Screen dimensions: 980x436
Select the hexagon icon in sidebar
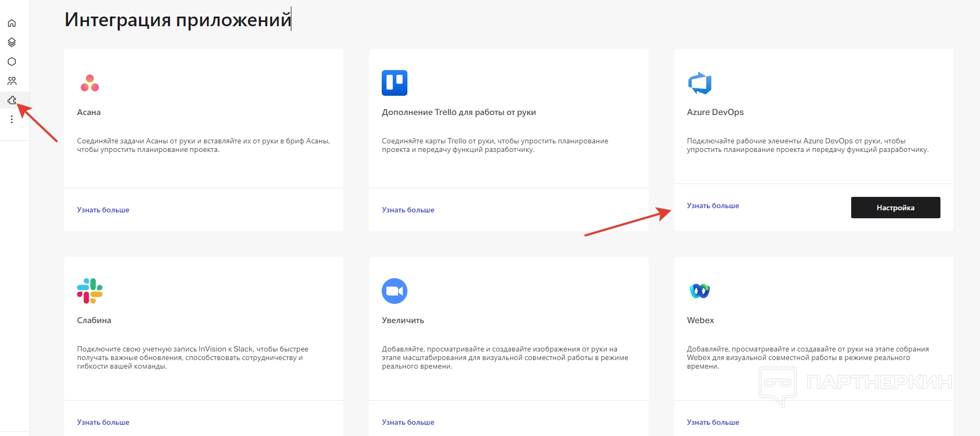coord(12,62)
